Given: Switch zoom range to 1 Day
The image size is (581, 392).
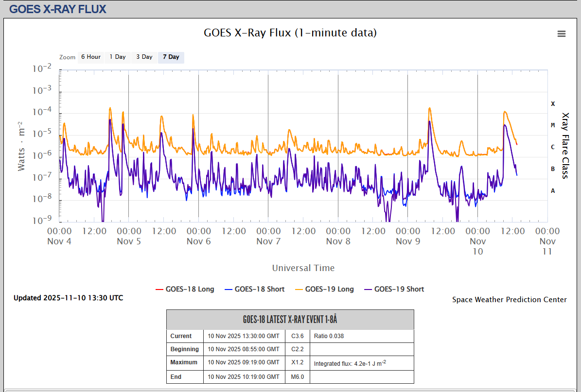Looking at the screenshot, I should tap(117, 57).
